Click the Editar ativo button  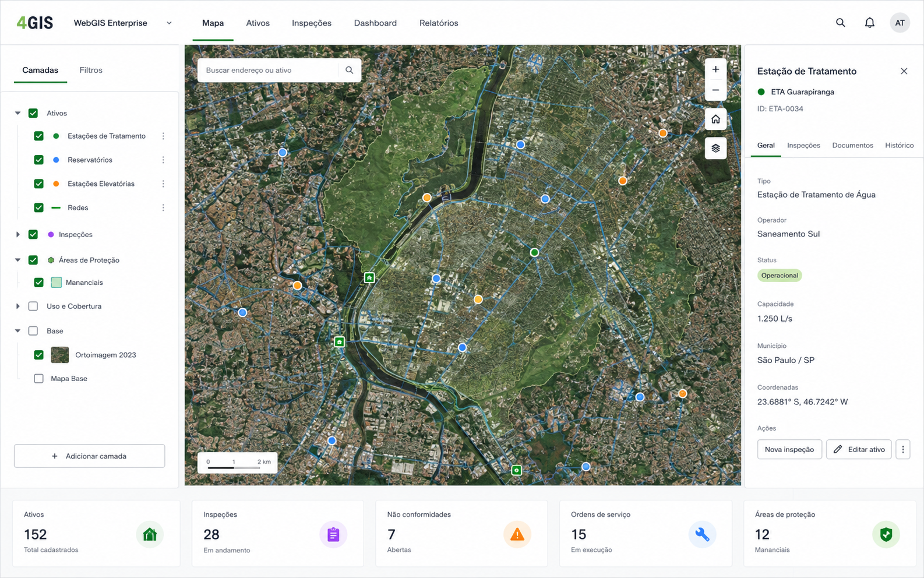(859, 449)
